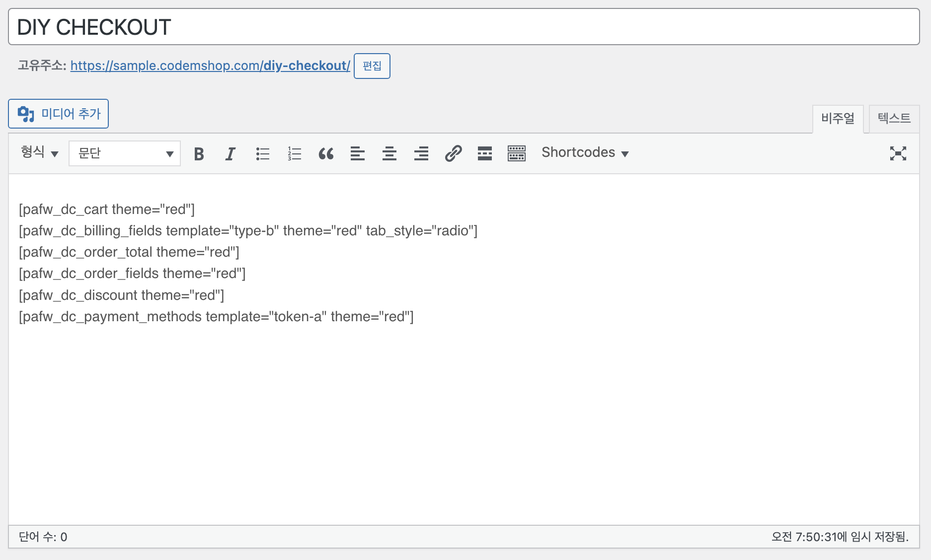931x560 pixels.
Task: Open the 형식 formats dropdown
Action: point(40,153)
